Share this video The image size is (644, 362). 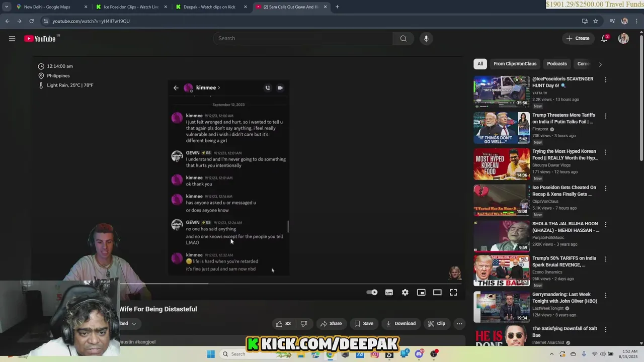coord(331,324)
